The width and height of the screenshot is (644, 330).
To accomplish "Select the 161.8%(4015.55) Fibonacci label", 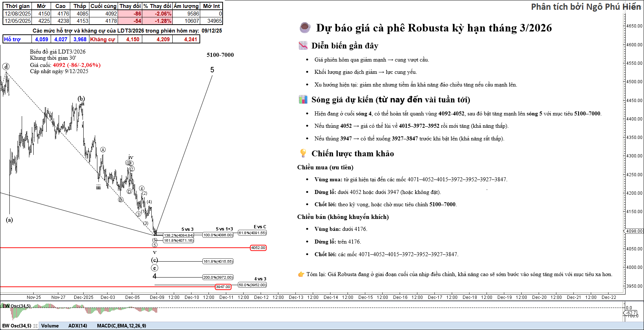I will [x=218, y=261].
